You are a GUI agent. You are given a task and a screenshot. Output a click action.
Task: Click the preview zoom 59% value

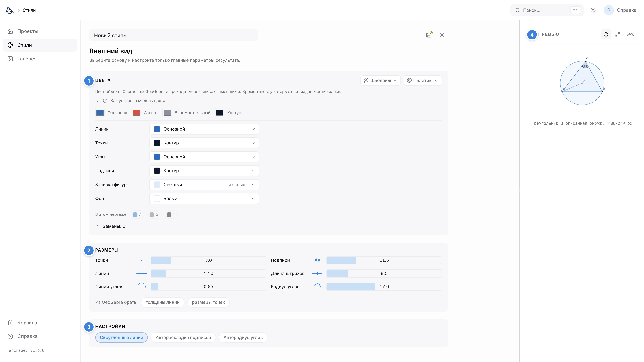(630, 35)
